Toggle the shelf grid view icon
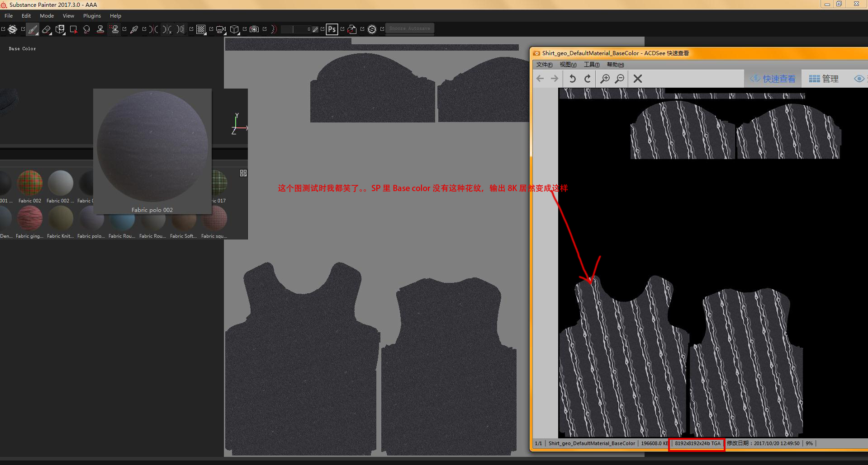868x465 pixels. (x=243, y=173)
